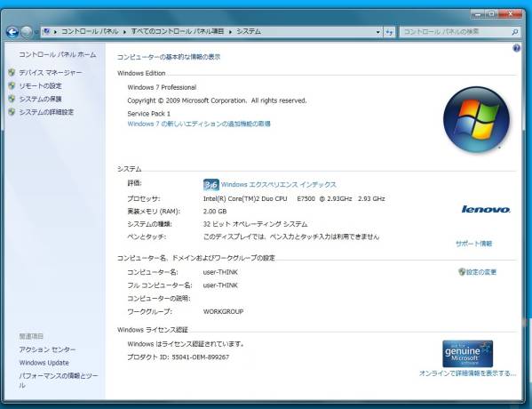This screenshot has width=532, height=409.
Task: Select コントロール パネル breadcrumb segment
Action: pos(90,32)
